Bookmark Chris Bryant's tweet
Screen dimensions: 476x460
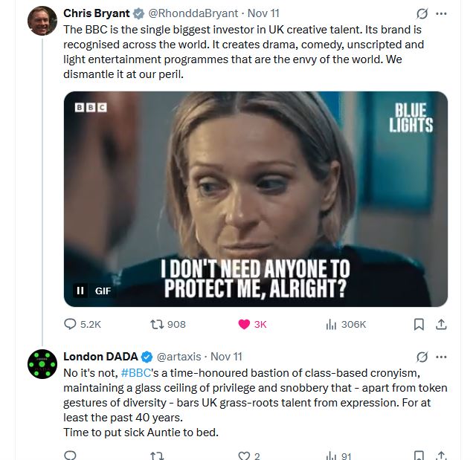coord(419,324)
